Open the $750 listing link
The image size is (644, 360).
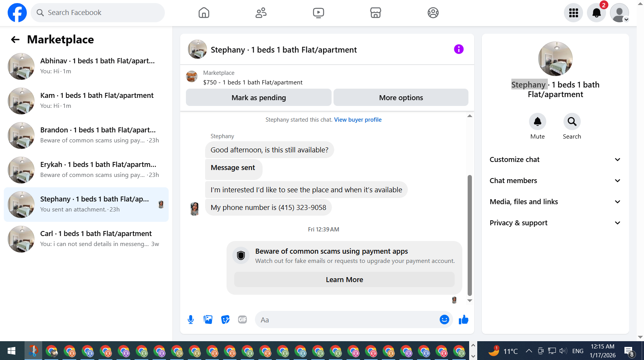coord(253,83)
